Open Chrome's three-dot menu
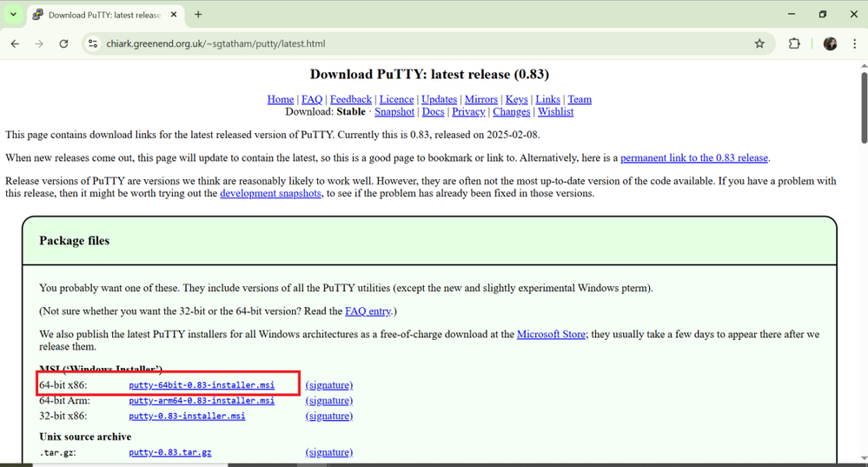 (855, 43)
